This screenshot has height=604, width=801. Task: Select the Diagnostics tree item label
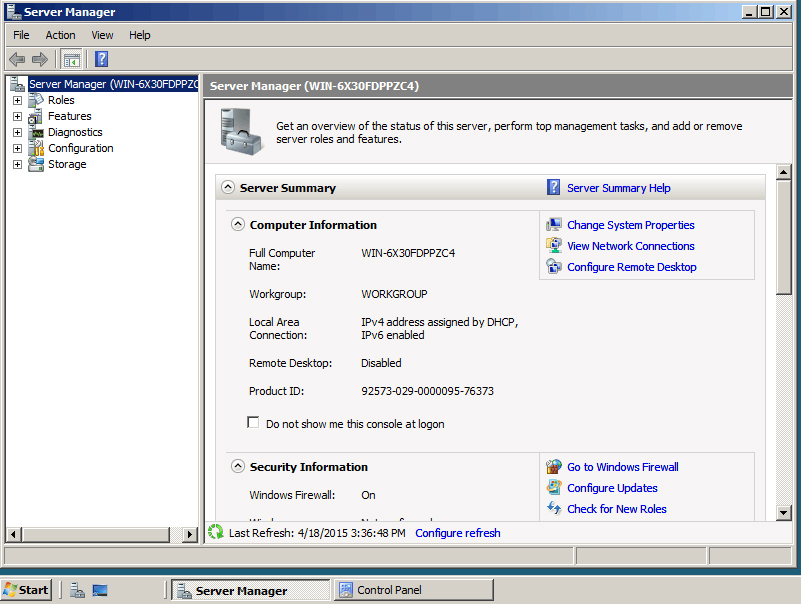[75, 132]
